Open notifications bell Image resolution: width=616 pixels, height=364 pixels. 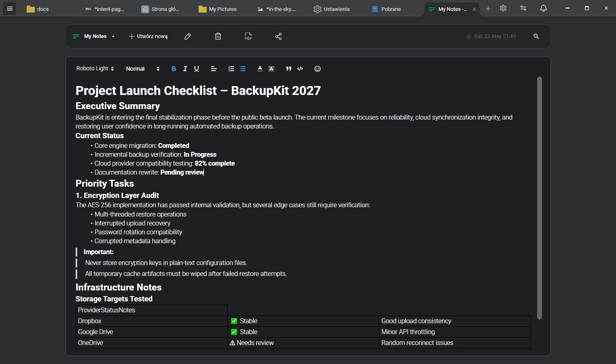tap(544, 8)
